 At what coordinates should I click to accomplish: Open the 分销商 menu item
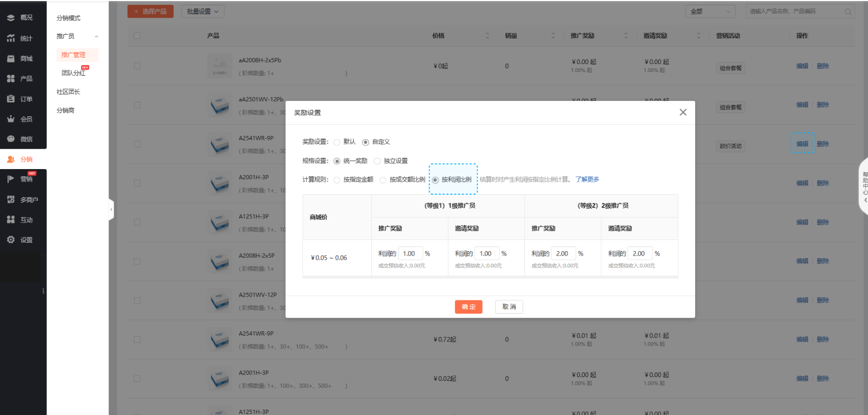(66, 110)
